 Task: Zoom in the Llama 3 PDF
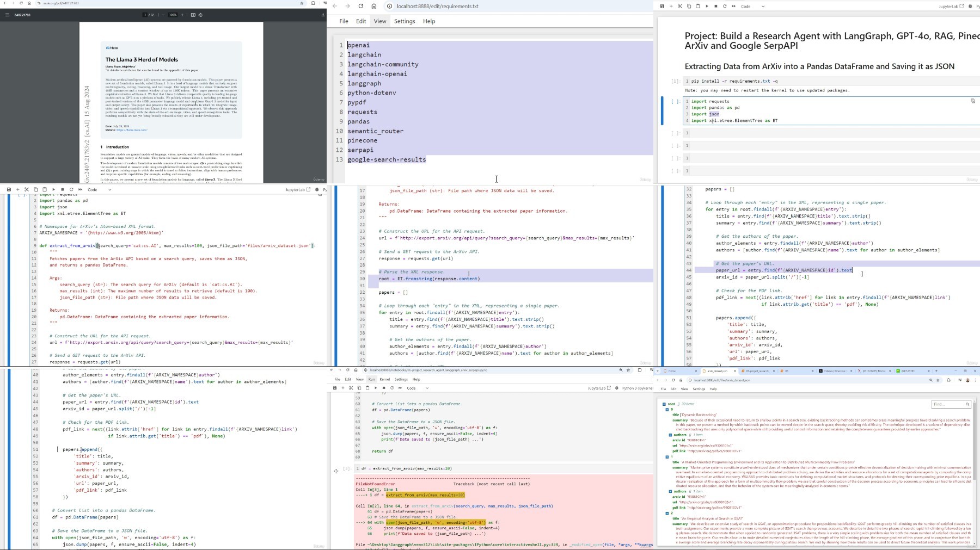point(182,15)
